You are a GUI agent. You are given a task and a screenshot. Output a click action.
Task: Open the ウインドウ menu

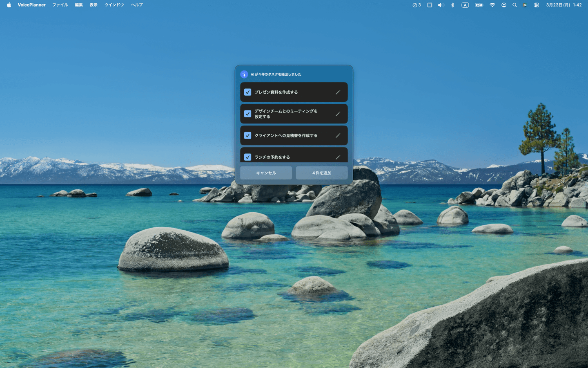pyautogui.click(x=114, y=5)
